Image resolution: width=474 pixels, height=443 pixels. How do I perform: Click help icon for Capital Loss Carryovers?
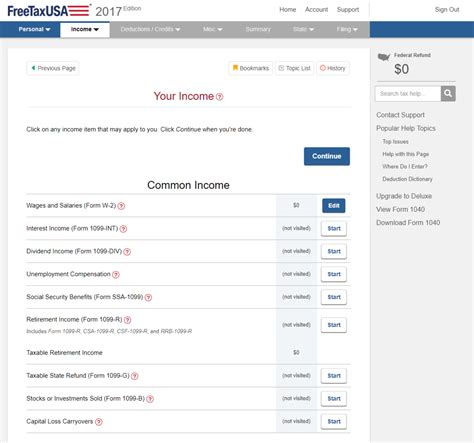point(99,422)
